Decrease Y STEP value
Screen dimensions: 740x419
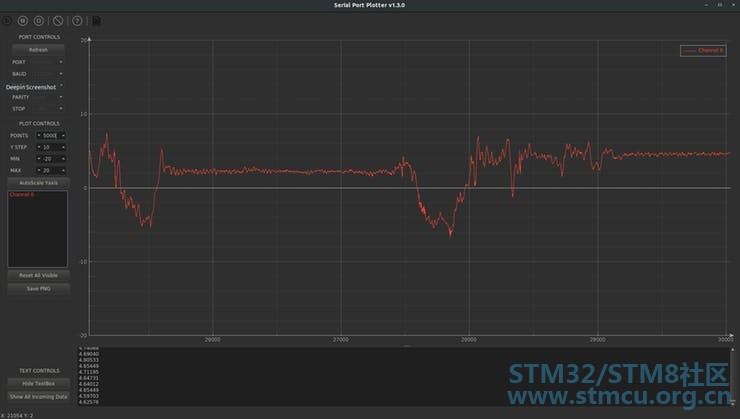[39, 147]
